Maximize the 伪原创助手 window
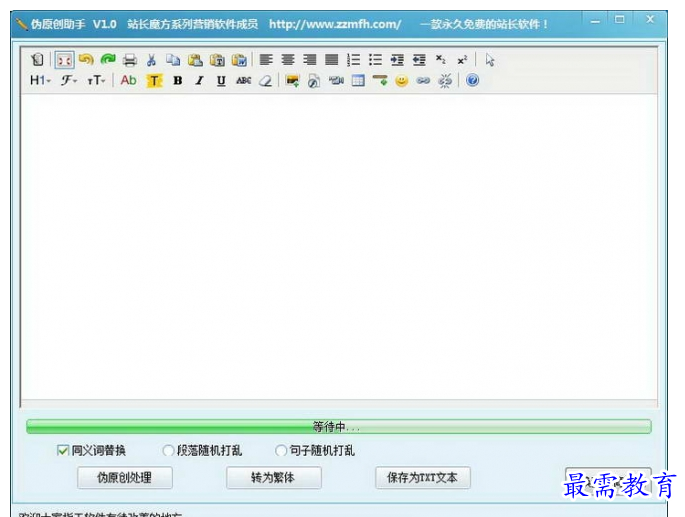The image size is (685, 517). pyautogui.click(x=619, y=20)
